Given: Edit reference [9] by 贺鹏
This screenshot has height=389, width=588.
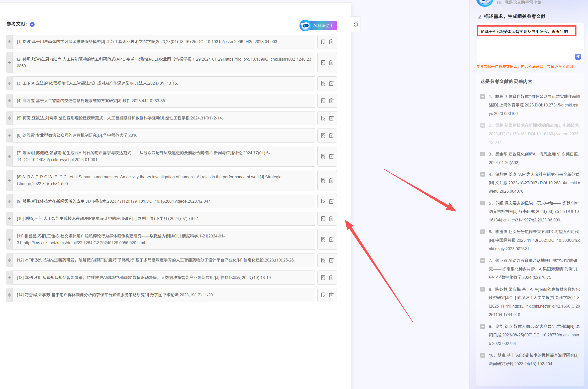Looking at the screenshot, I should (323, 201).
